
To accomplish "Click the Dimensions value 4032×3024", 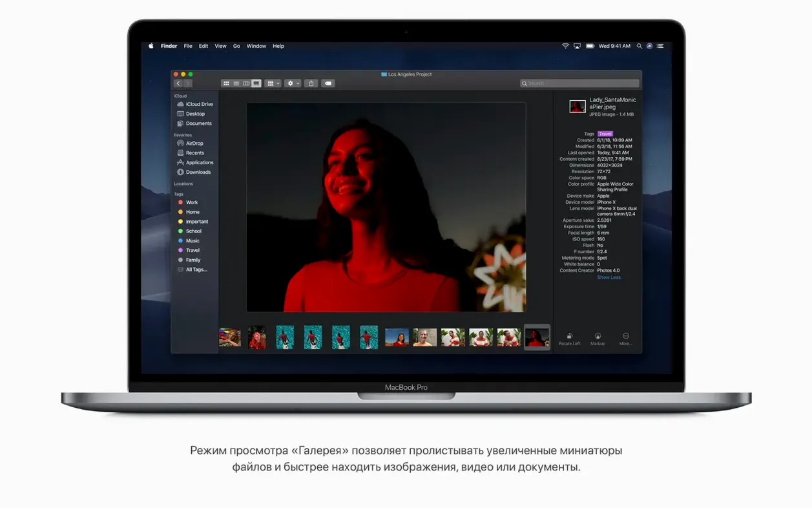I will pos(610,165).
